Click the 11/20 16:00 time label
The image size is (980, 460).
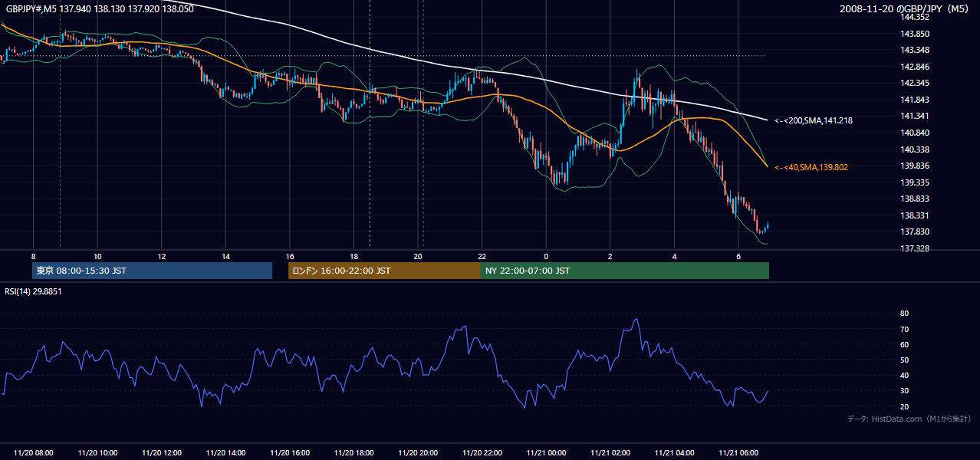tap(290, 453)
